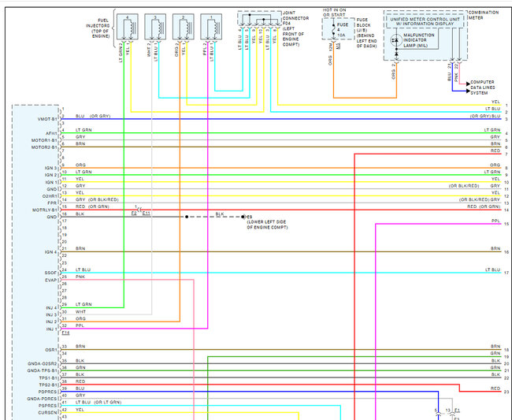Image resolution: width=512 pixels, height=420 pixels.
Task: Click the IGN 3 pin label
Action: pyautogui.click(x=51, y=168)
